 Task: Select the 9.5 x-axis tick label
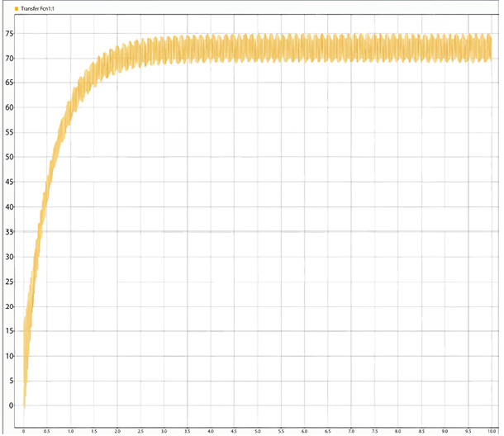pos(468,431)
